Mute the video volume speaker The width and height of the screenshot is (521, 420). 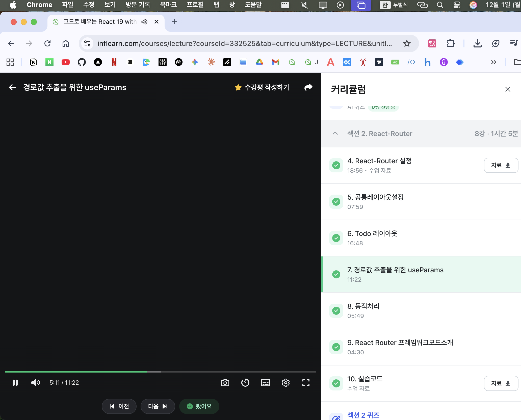pos(35,383)
